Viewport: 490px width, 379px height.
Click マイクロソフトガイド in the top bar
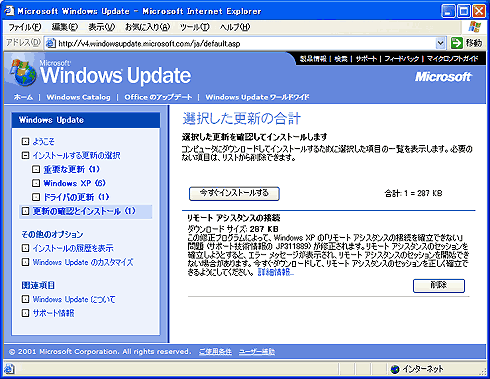[452, 59]
